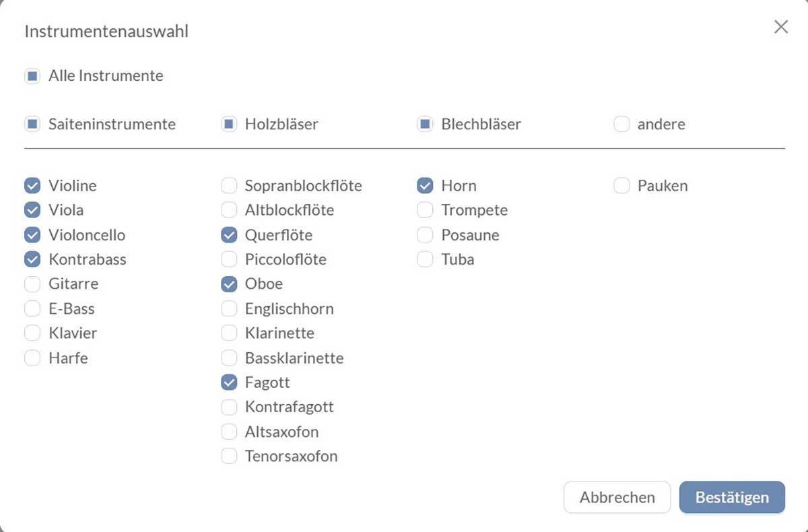Deselect the Oboe instrument
Viewport: 808px width, 532px height.
click(x=229, y=284)
